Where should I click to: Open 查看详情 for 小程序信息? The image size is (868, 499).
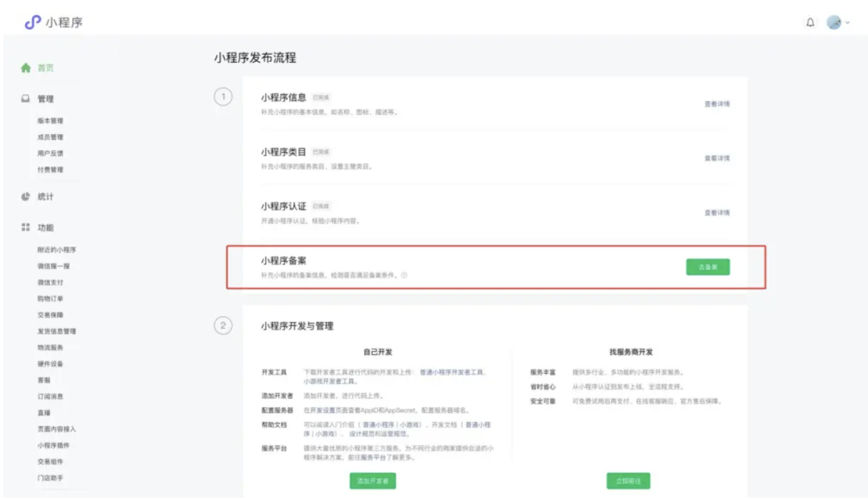pyautogui.click(x=717, y=104)
